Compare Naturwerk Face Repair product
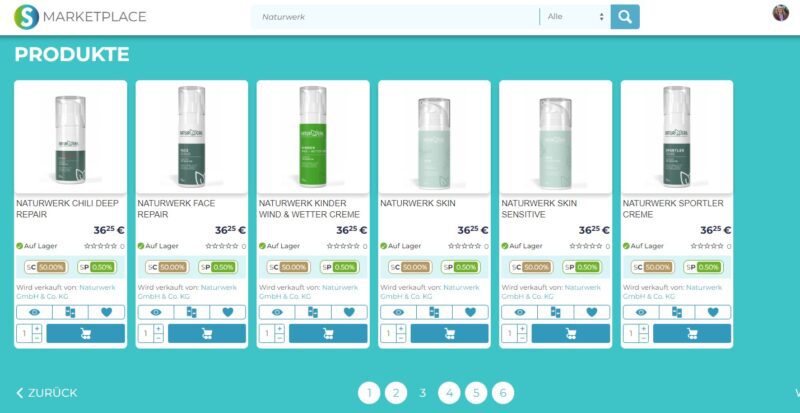Screen dimensions: 800x413 point(191,312)
